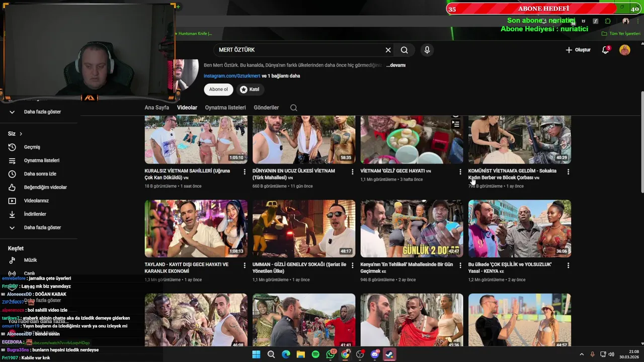Viewport: 644px width, 362px height.
Task: Open Steam from the taskbar
Action: pos(389,354)
